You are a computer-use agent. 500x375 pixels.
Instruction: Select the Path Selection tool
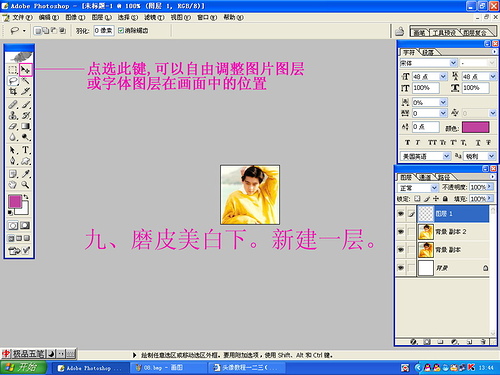click(13, 150)
